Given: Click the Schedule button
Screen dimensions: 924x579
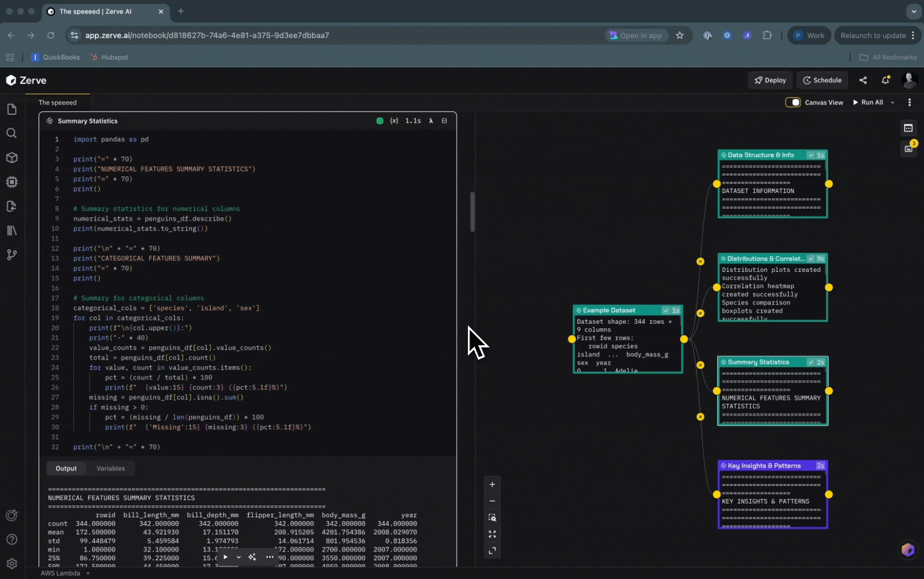Looking at the screenshot, I should pos(822,80).
